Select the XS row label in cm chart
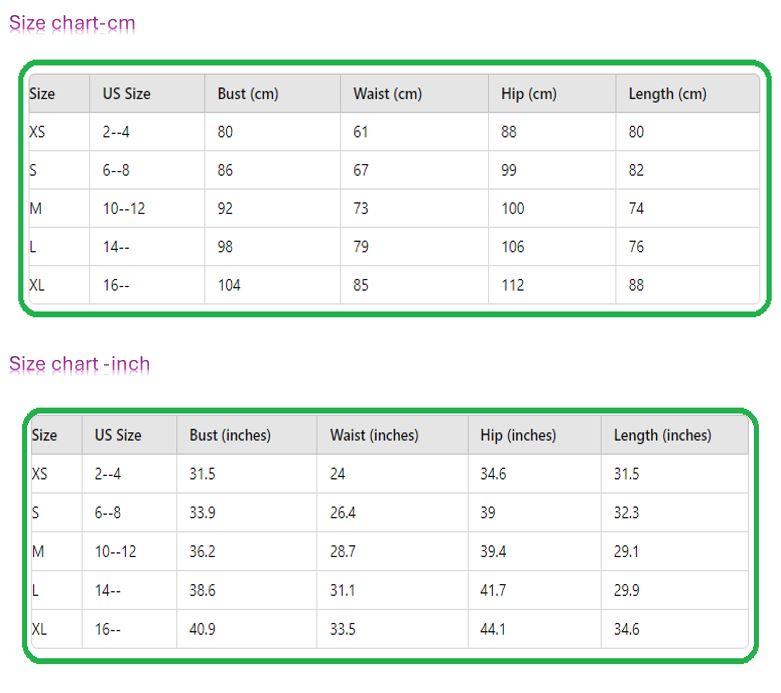Screen dimensions: 781x693 (x=38, y=132)
